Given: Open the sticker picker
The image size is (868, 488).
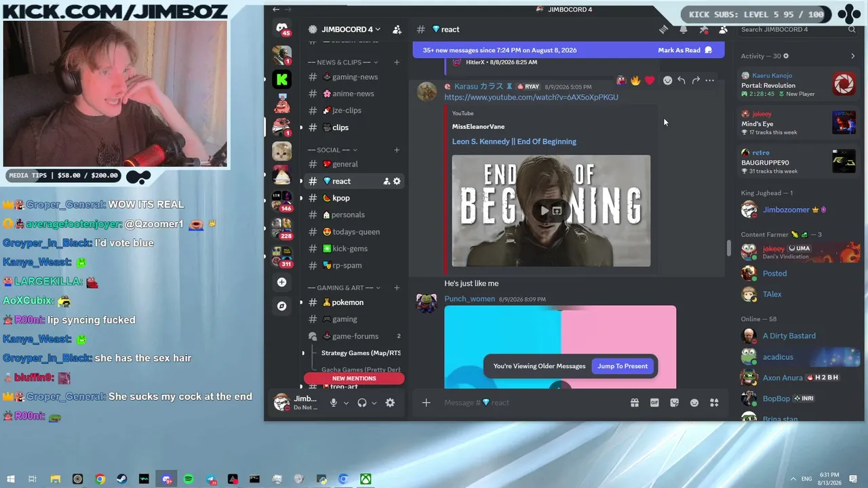Looking at the screenshot, I should click(674, 403).
